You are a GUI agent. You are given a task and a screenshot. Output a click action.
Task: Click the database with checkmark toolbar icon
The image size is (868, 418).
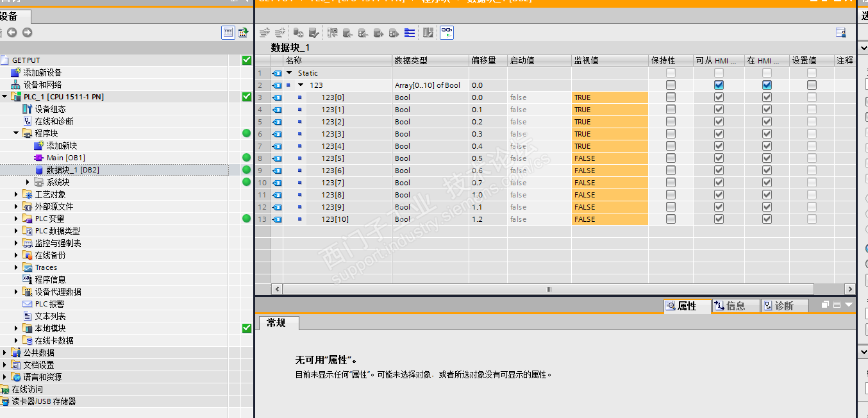click(x=313, y=32)
